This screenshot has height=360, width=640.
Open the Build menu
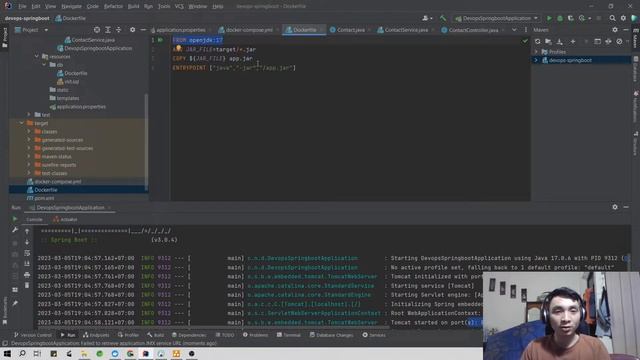click(x=133, y=7)
